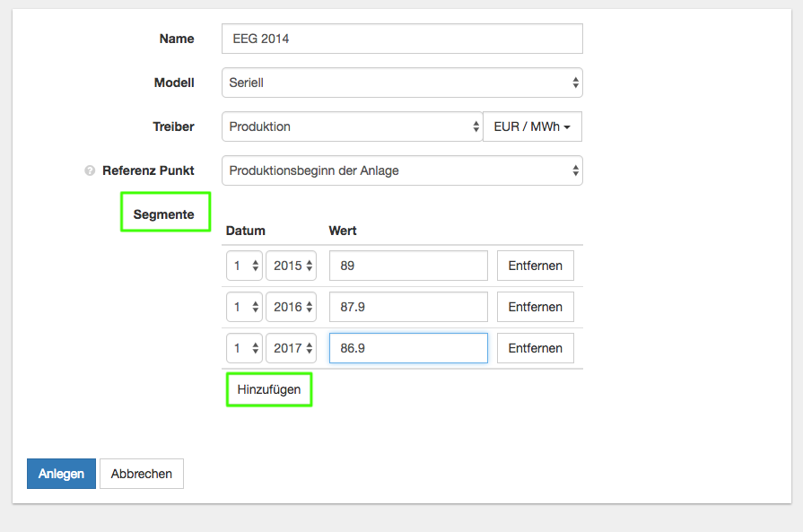This screenshot has width=803, height=532.
Task: Click the Wert field containing 89
Action: (408, 266)
